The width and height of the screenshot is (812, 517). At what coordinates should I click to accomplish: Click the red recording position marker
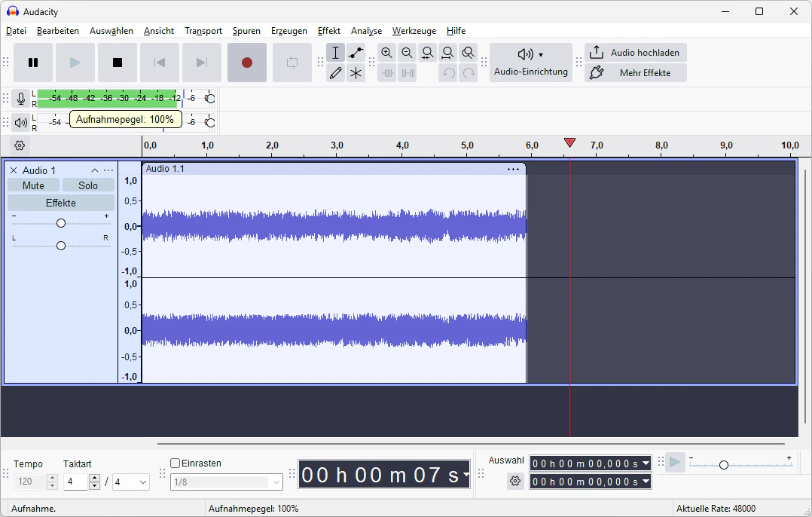(x=569, y=142)
